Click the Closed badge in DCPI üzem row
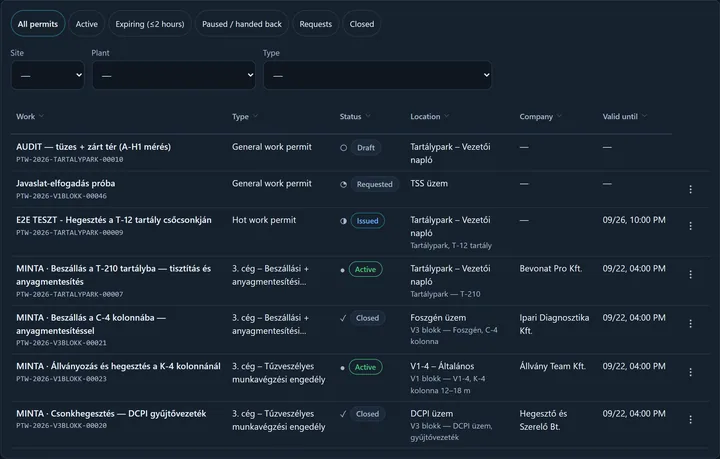Viewport: 720px width, 459px height. coord(368,414)
